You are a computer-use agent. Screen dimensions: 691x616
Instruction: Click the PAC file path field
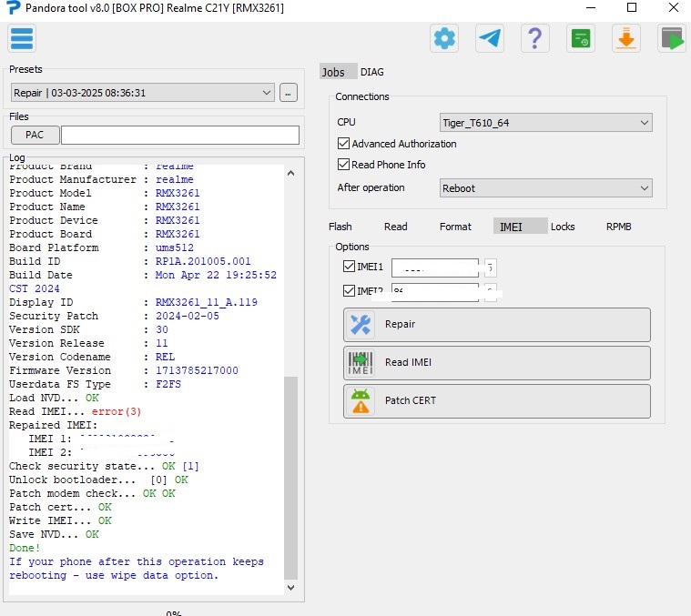[179, 135]
